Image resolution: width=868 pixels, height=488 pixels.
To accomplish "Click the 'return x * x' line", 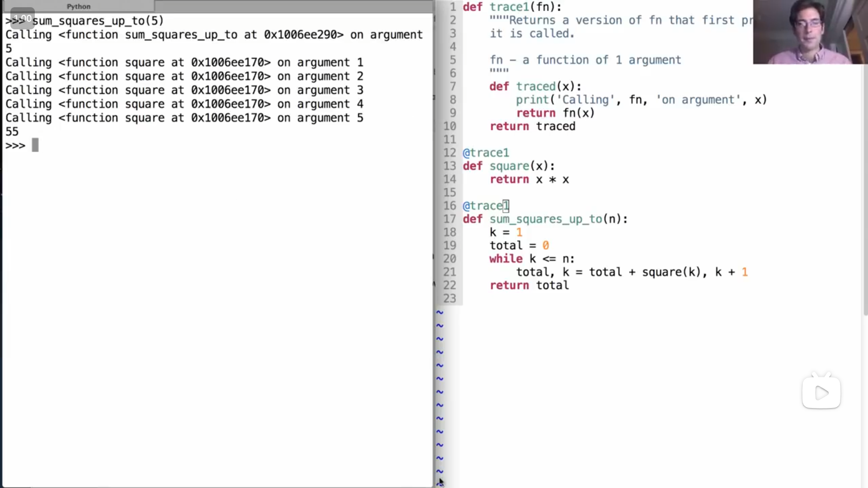I will [529, 179].
